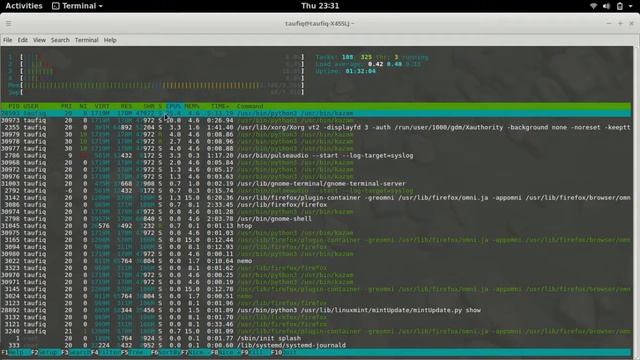Select the Xorg process row PID 2355
Viewport: 640px width, 360px height.
(x=316, y=127)
